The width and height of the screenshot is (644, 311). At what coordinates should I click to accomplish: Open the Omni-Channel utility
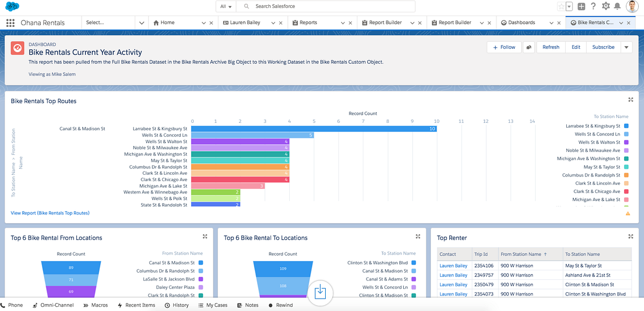[53, 305]
